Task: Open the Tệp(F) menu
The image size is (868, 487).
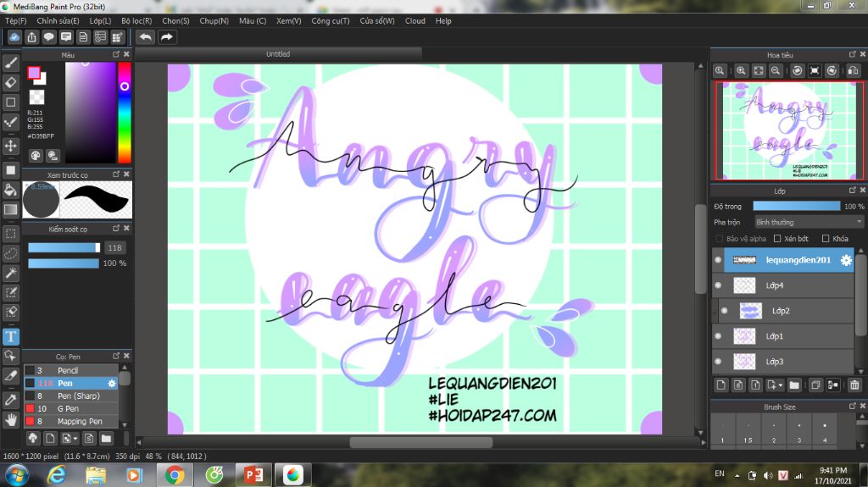Action: 16,21
